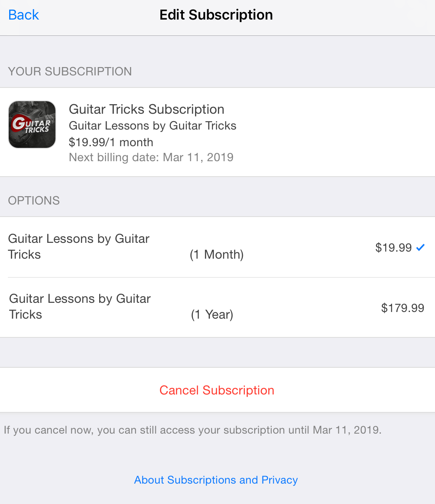This screenshot has width=435, height=504.
Task: Click the Guitar Tricks Subscription title
Action: [147, 110]
